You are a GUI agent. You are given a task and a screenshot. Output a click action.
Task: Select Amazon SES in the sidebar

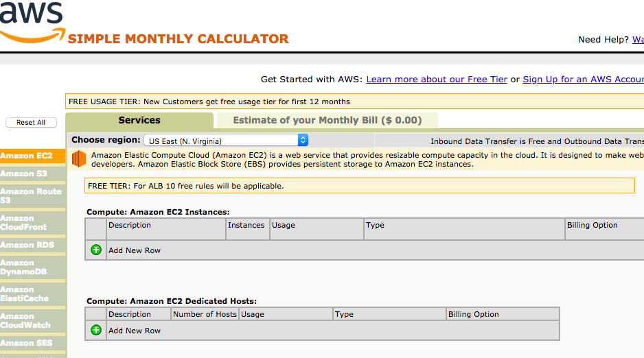point(32,343)
